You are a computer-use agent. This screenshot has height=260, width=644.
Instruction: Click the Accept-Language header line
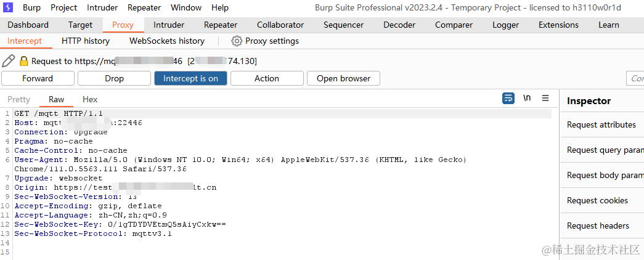91,215
